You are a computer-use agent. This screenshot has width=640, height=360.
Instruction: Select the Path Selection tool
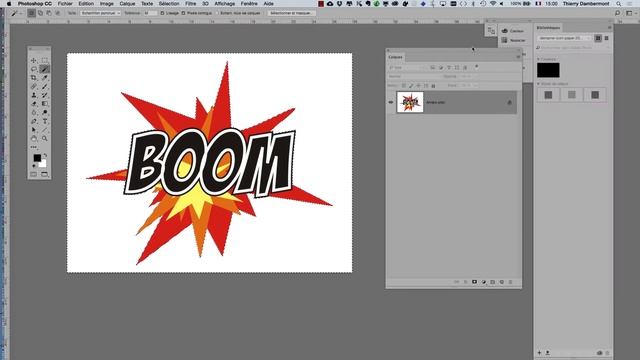tap(34, 130)
